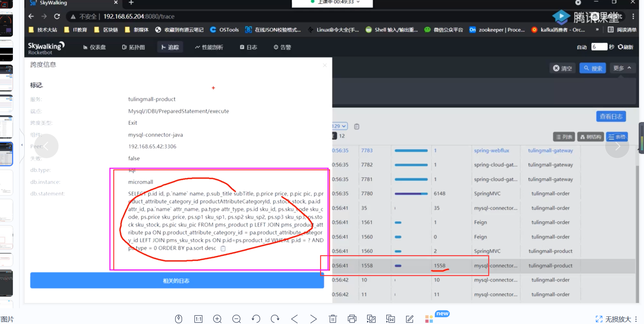Viewport: 644px width, 324px height.
Task: Reload the page with browser refresh icon
Action: [x=57, y=16]
